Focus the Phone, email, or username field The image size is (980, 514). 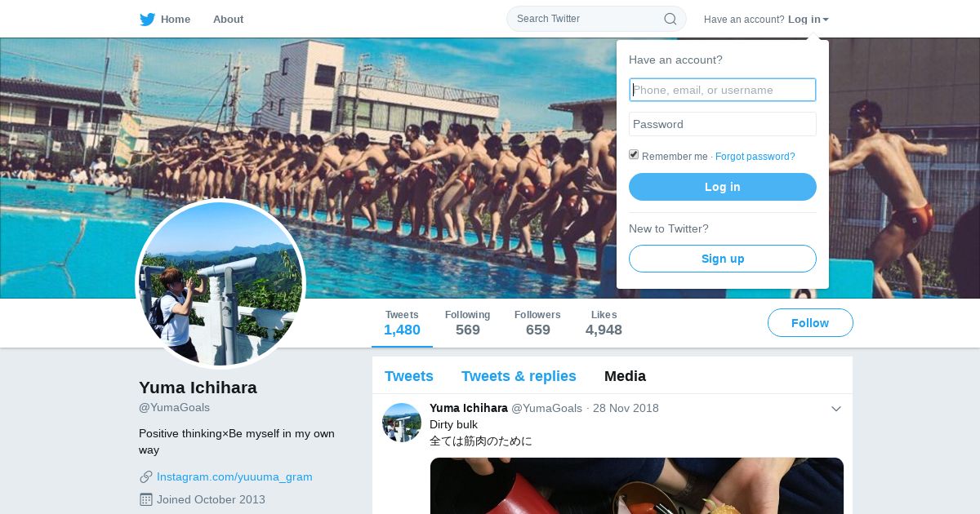pyautogui.click(x=723, y=90)
